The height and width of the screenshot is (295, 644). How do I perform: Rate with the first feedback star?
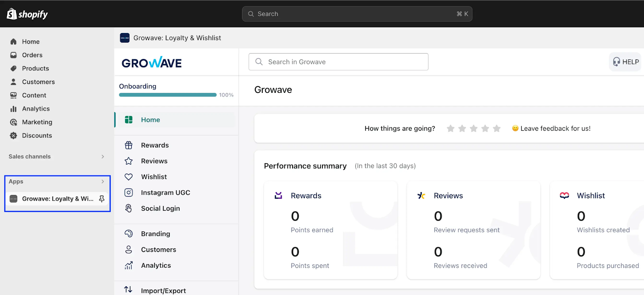(x=450, y=128)
